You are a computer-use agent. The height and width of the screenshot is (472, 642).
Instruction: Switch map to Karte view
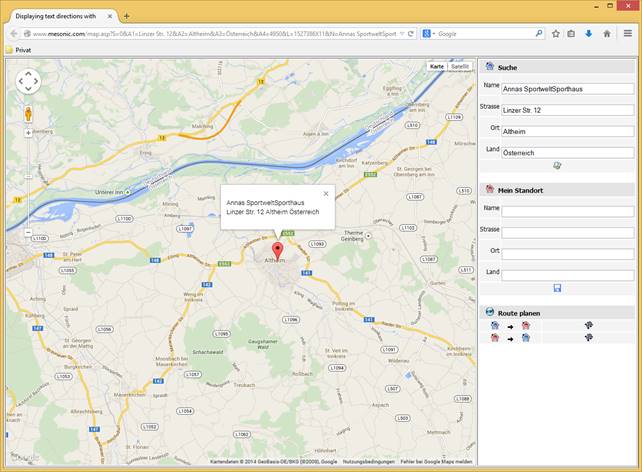437,67
